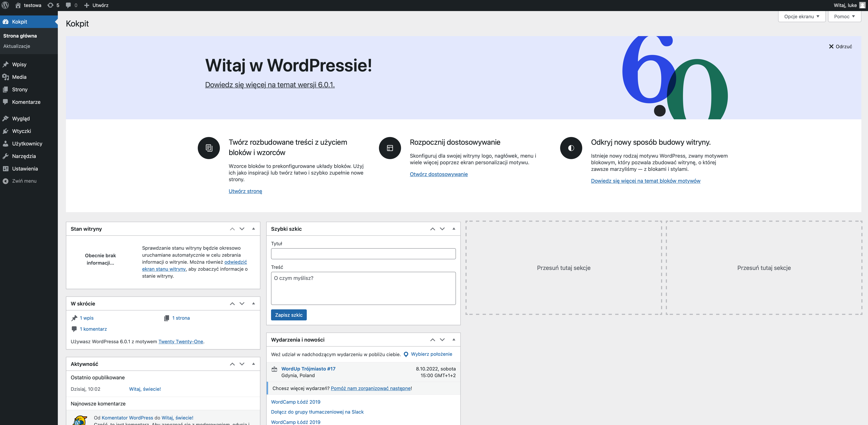
Task: Toggle the Szybki szkic panel collapse triangle
Action: pos(454,229)
